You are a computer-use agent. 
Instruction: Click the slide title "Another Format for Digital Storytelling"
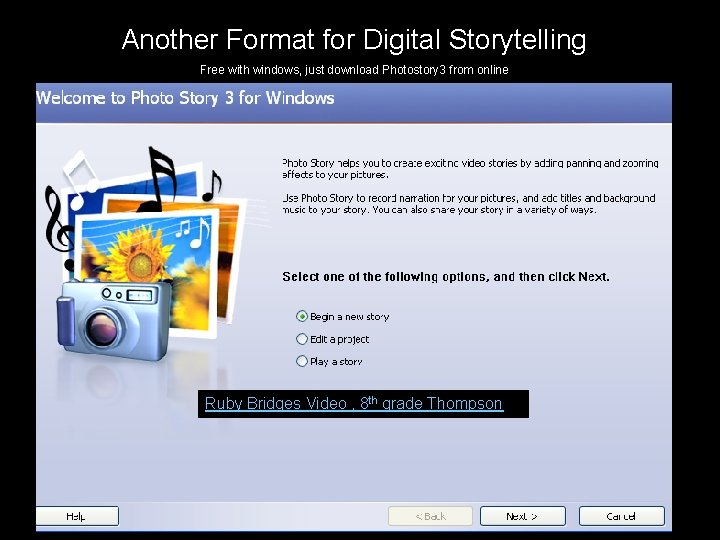(x=354, y=39)
